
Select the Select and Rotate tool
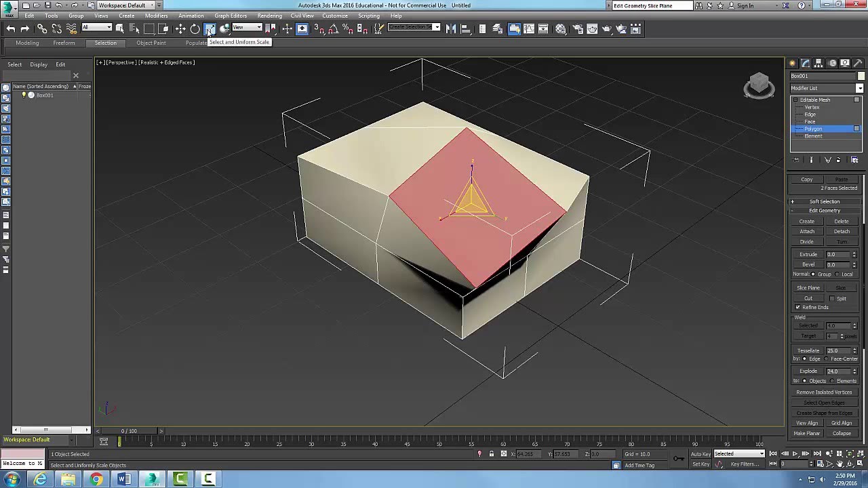coord(195,28)
